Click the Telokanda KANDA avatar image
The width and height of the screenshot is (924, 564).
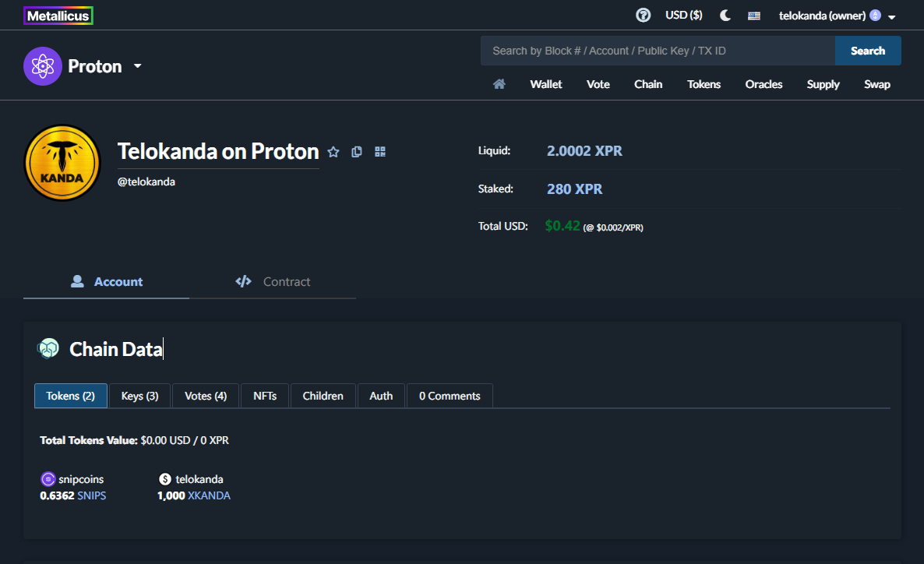(62, 163)
